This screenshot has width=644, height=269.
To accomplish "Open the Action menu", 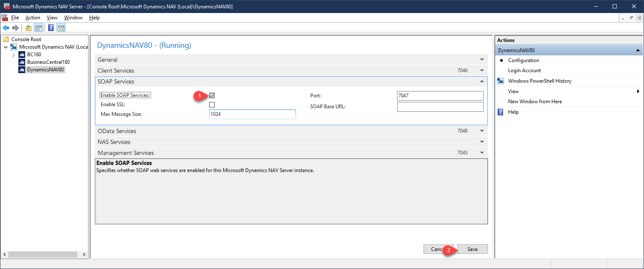I will 33,18.
